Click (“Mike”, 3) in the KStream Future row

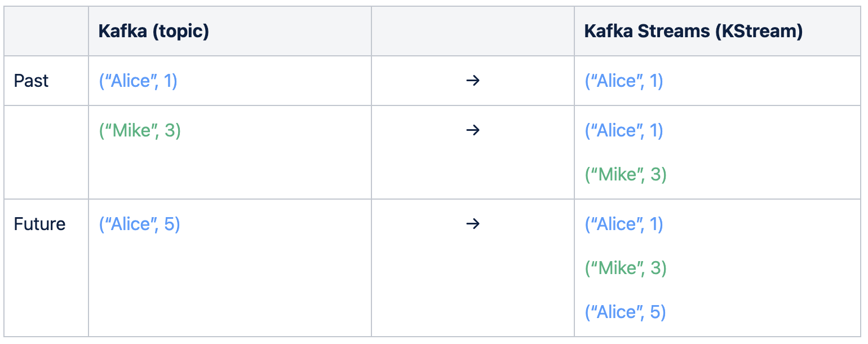click(626, 268)
